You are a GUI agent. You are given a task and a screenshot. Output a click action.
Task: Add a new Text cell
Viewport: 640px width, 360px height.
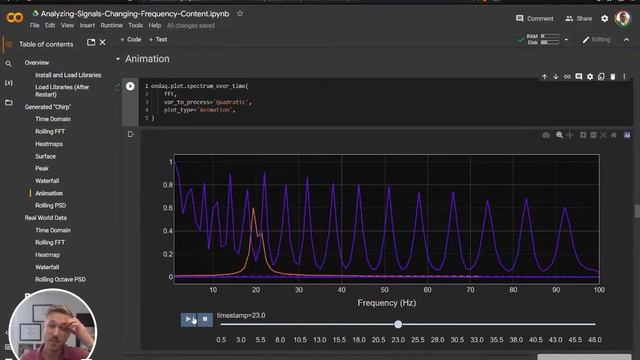158,40
